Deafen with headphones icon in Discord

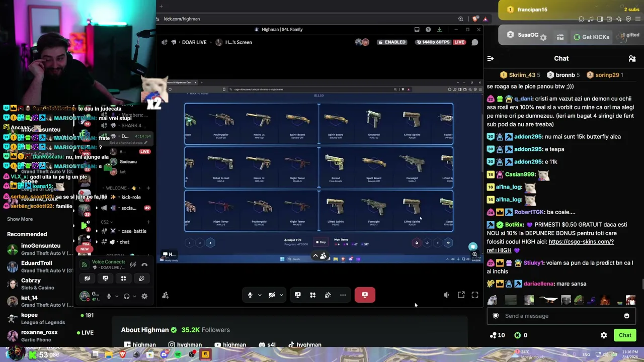point(127,296)
